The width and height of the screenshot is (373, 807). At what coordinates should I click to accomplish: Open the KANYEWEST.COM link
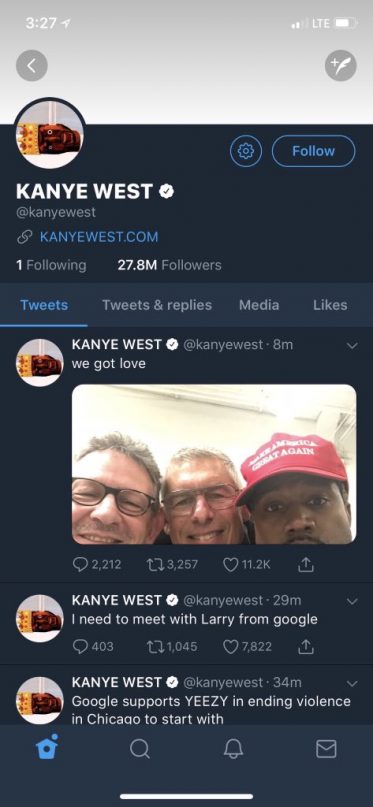click(x=99, y=237)
